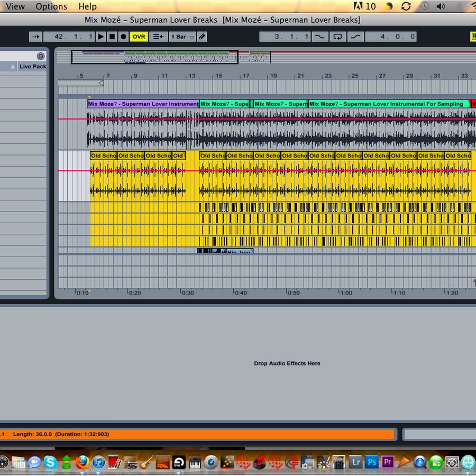
Task: Open green Adium figure in dock
Action: click(x=67, y=462)
